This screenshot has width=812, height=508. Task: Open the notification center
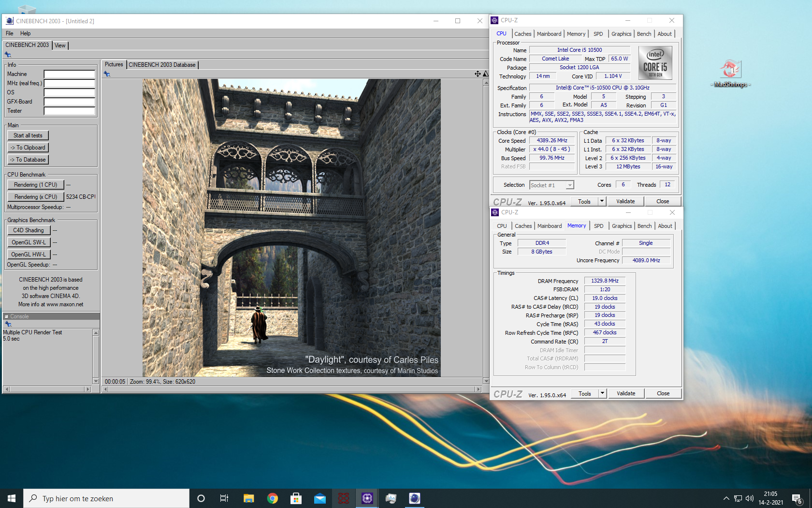(x=797, y=498)
